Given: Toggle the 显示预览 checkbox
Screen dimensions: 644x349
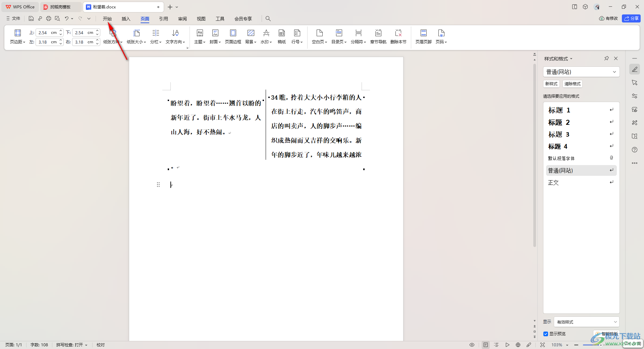Looking at the screenshot, I should point(546,334).
